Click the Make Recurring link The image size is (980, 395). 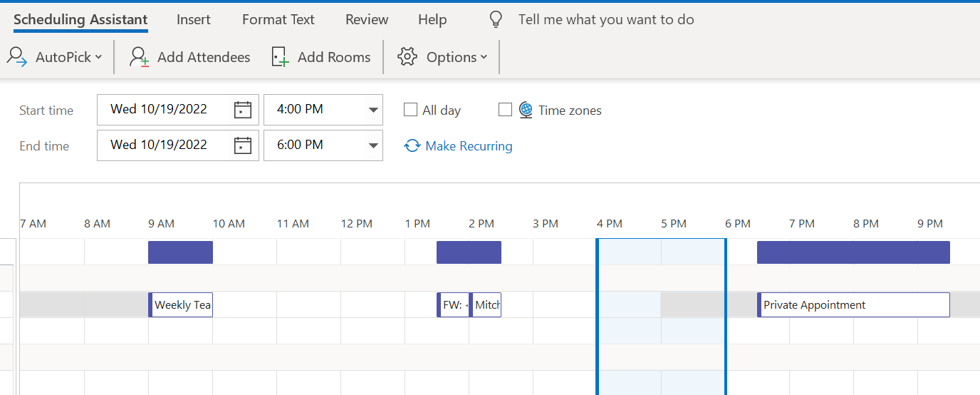(x=469, y=146)
